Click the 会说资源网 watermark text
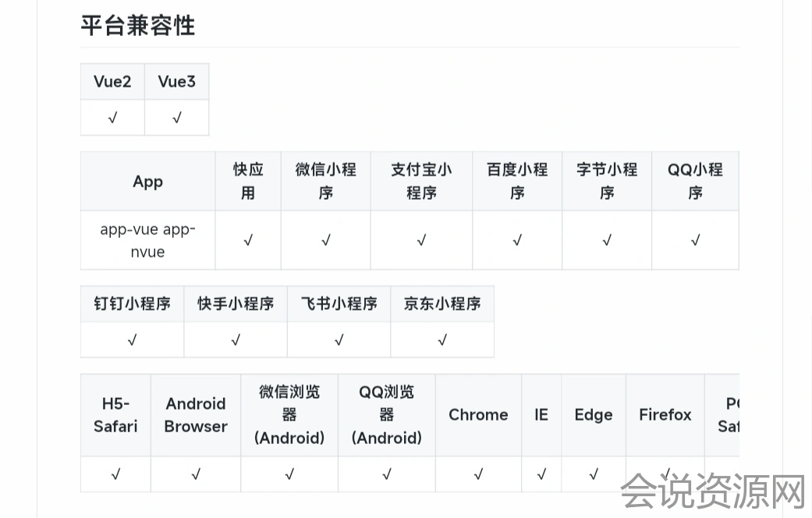Image resolution: width=812 pixels, height=518 pixels. 712,491
